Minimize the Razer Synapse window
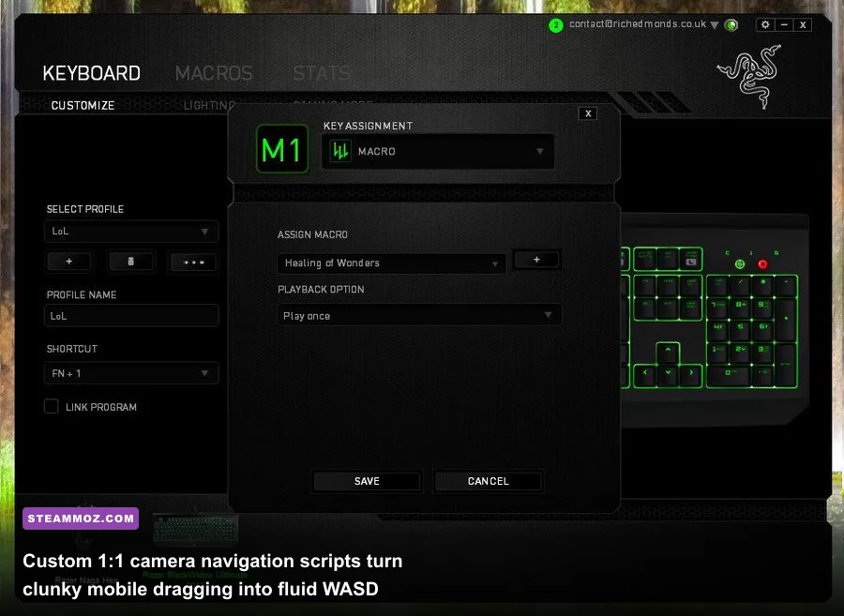 [x=784, y=24]
